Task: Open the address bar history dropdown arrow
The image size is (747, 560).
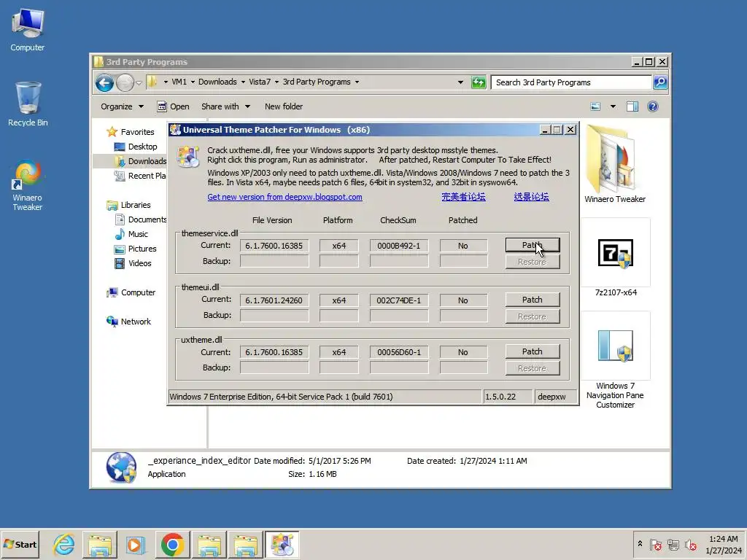Action: click(460, 82)
